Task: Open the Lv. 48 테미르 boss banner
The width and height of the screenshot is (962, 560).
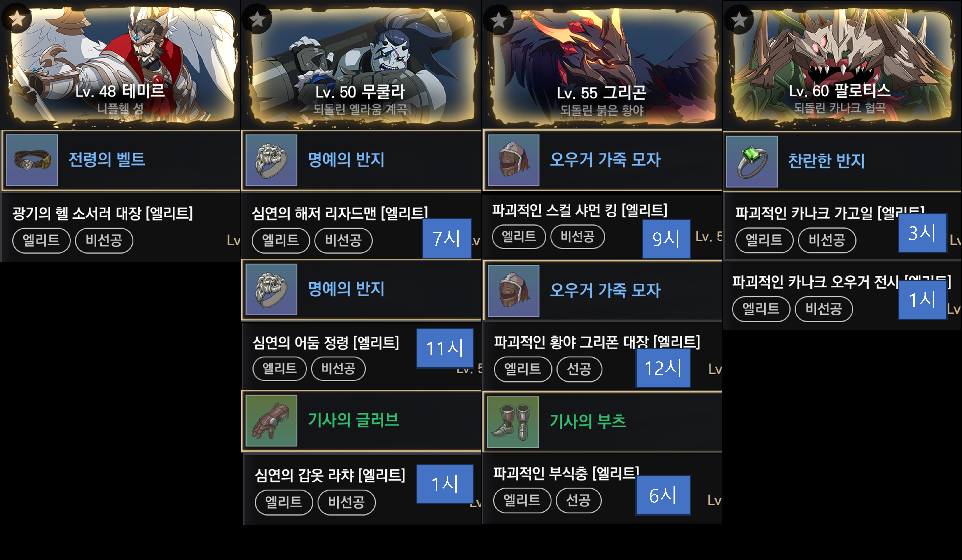Action: [x=121, y=65]
